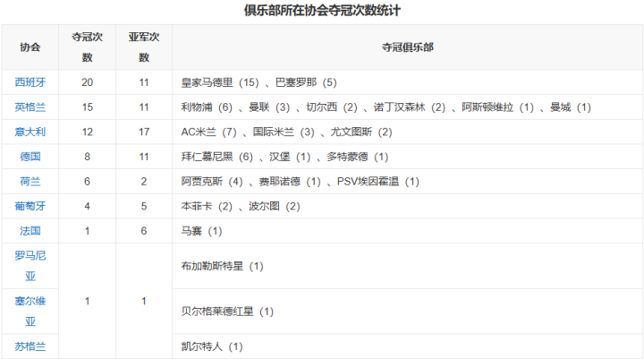This screenshot has height=359, width=644.
Task: Select Italy's title count 12
Action: click(87, 132)
